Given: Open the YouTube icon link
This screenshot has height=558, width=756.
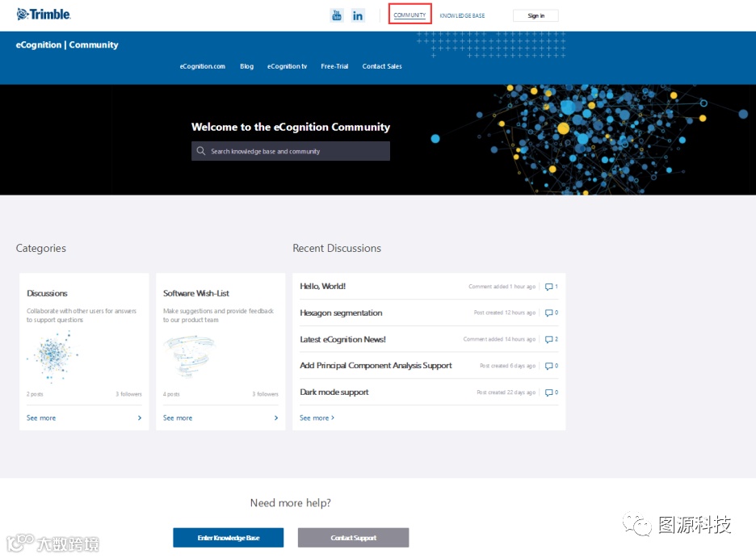Looking at the screenshot, I should 337,15.
